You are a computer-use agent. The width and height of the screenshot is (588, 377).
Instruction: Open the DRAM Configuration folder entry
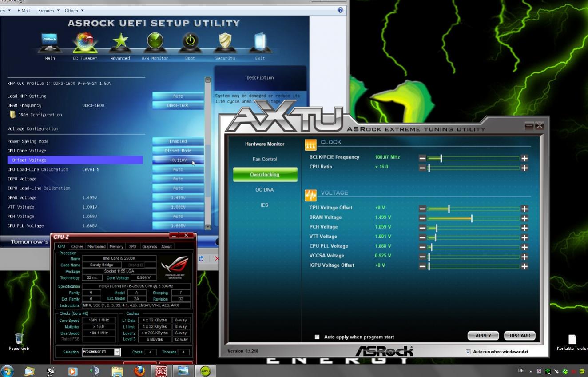tap(36, 115)
